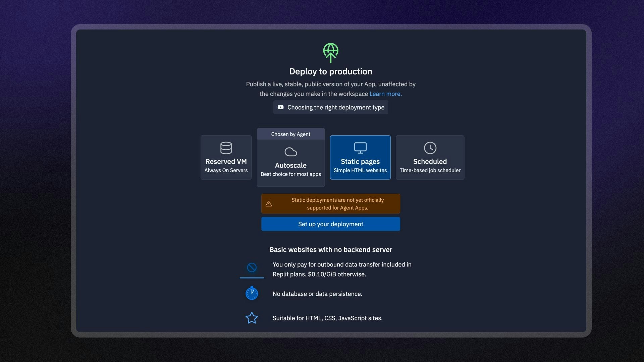Click the Deploy to production heading
The height and width of the screenshot is (362, 644).
point(330,71)
